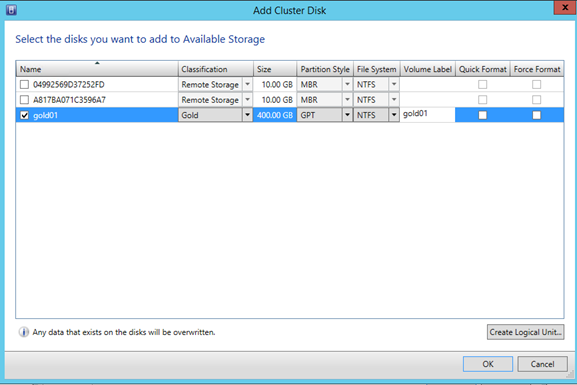Image resolution: width=577 pixels, height=385 pixels.
Task: Enable Force Format for gold01
Action: pyautogui.click(x=537, y=115)
